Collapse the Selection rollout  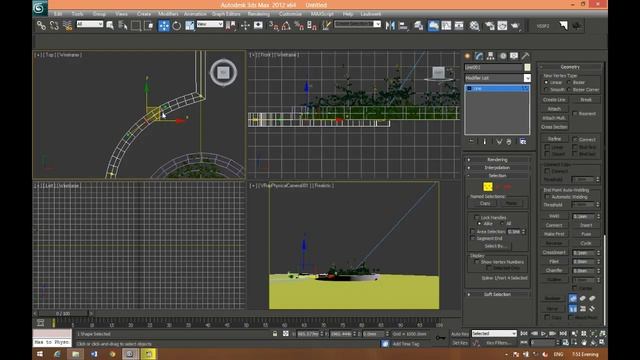[497, 176]
